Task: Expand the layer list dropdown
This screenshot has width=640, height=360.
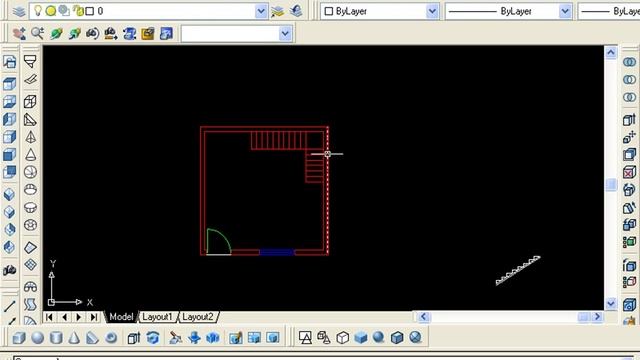Action: [261, 11]
